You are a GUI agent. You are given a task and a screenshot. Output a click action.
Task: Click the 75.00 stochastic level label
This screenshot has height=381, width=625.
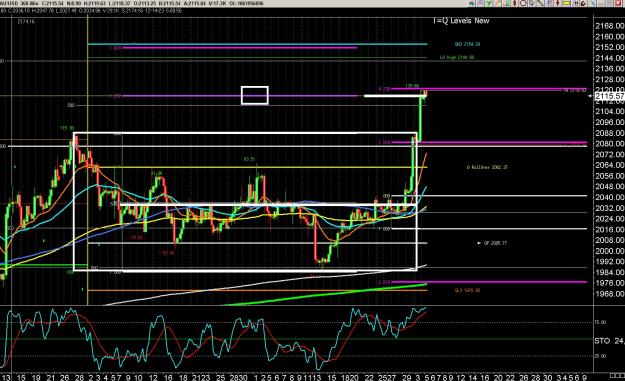tap(601, 322)
